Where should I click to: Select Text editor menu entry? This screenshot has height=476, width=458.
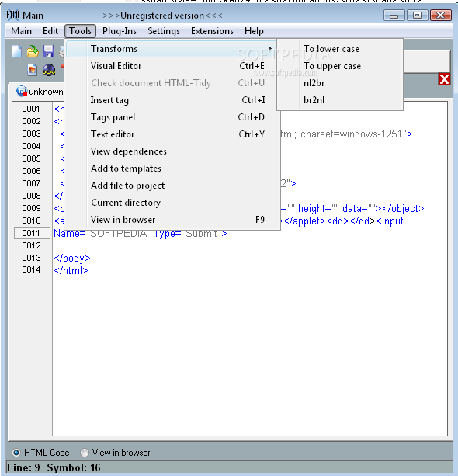(x=172, y=134)
